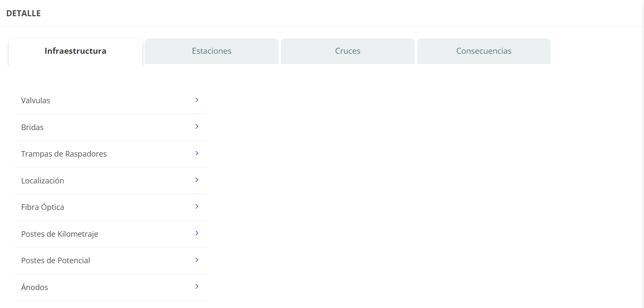The height and width of the screenshot is (308, 644).
Task: Click the arrow icon next to Ánodos
Action: [197, 287]
